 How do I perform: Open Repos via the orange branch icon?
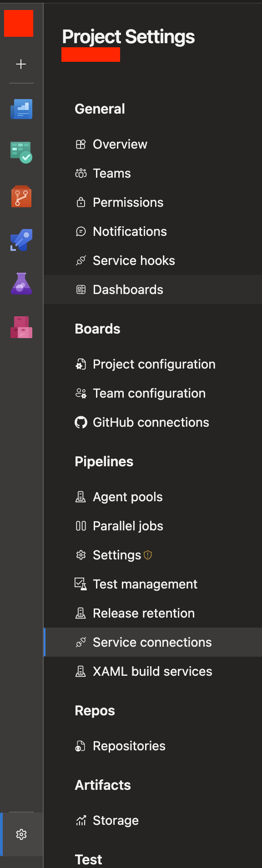coord(21,196)
